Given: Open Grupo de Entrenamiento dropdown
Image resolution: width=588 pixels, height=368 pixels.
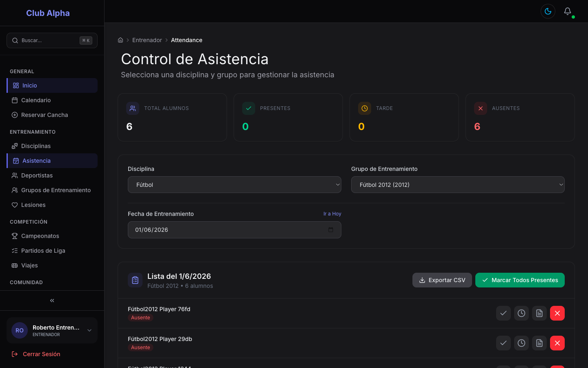Looking at the screenshot, I should [x=458, y=185].
